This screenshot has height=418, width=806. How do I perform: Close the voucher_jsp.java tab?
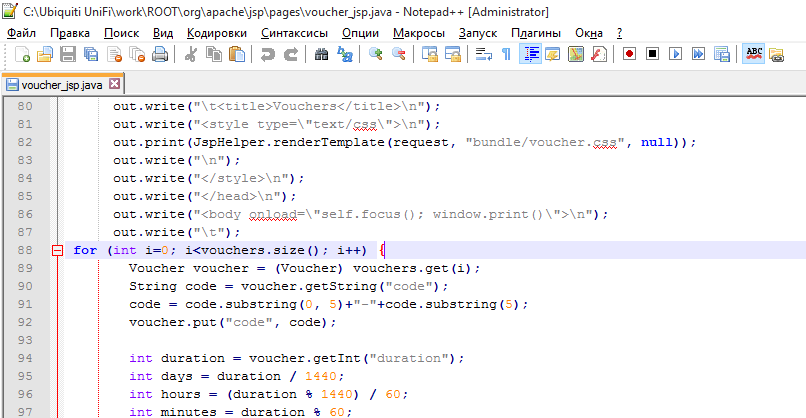pyautogui.click(x=114, y=84)
